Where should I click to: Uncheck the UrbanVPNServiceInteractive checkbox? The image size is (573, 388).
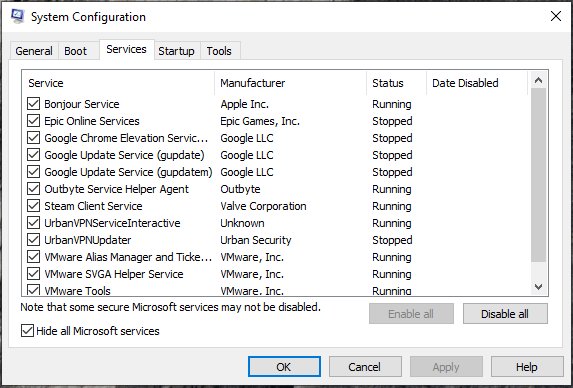coord(34,223)
